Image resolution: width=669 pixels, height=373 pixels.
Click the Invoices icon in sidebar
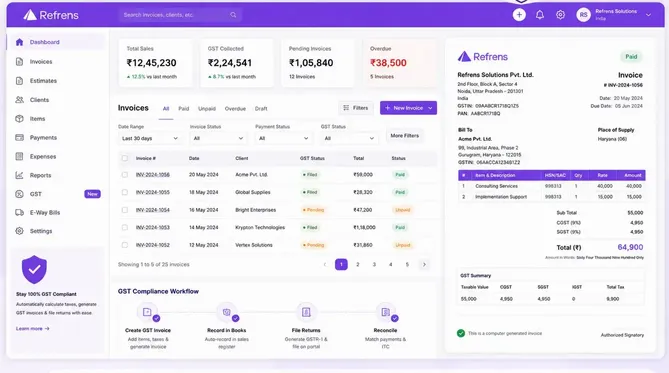[19, 61]
